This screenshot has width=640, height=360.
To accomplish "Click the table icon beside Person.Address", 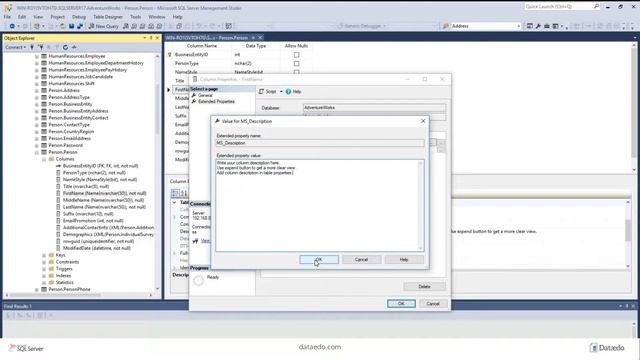I will tap(44, 90).
